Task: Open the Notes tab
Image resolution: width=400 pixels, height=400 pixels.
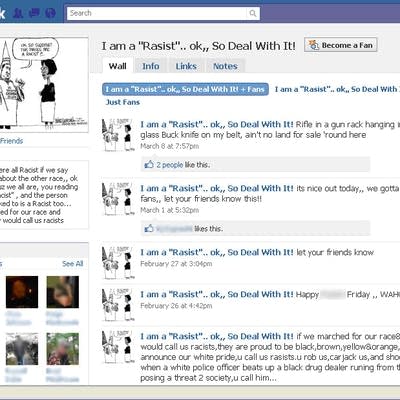Action: click(225, 66)
